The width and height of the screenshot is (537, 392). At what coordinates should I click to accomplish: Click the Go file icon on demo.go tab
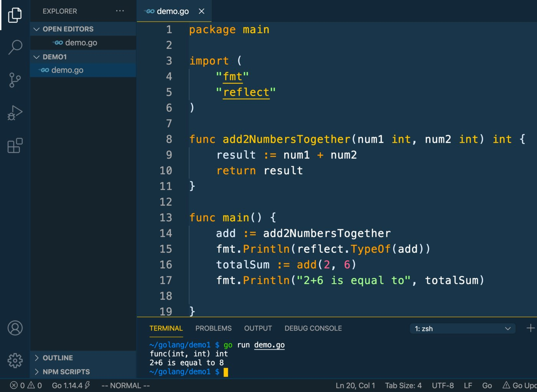tap(149, 12)
